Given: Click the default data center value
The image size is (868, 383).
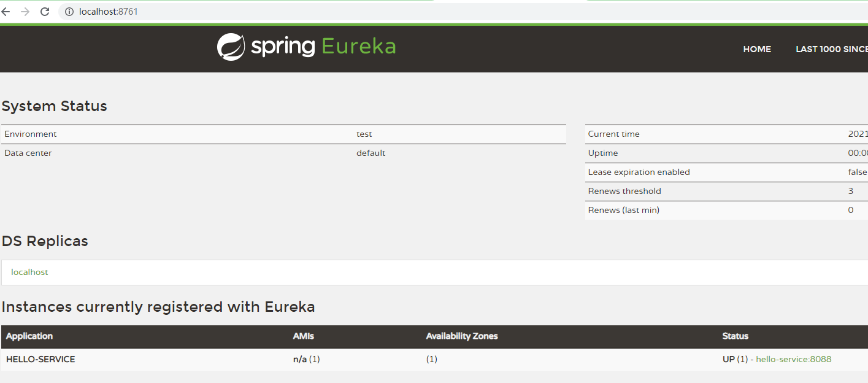Looking at the screenshot, I should point(371,153).
